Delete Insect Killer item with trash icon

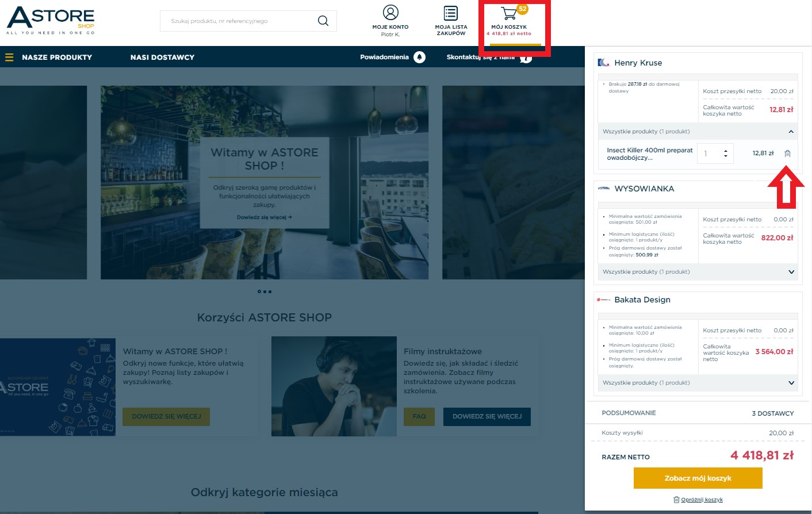click(788, 154)
